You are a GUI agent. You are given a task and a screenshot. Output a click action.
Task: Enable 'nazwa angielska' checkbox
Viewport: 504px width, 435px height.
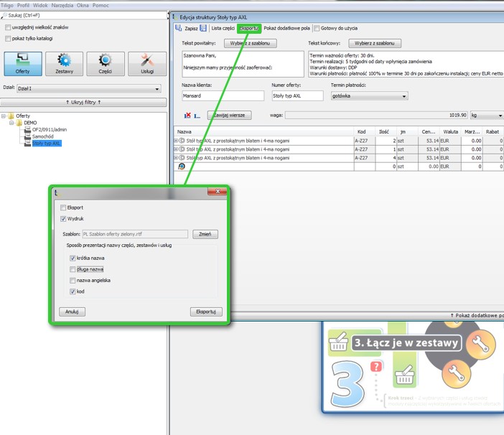pos(73,281)
